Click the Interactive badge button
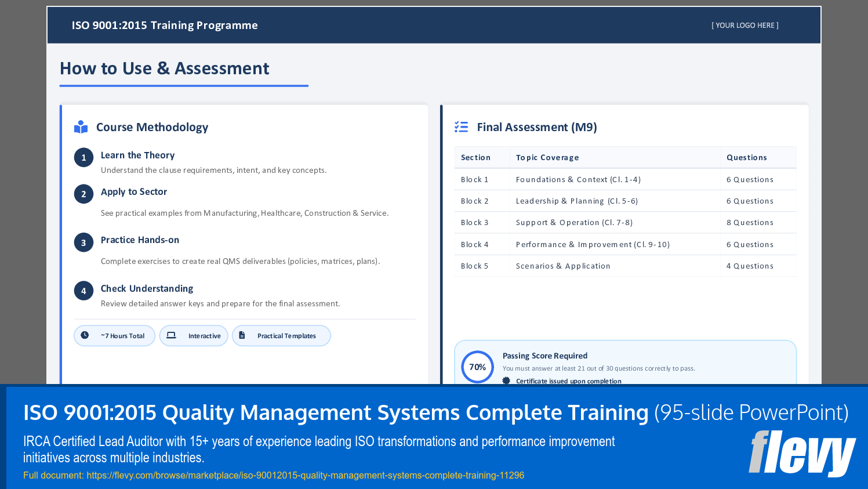868x489 pixels. (x=194, y=335)
